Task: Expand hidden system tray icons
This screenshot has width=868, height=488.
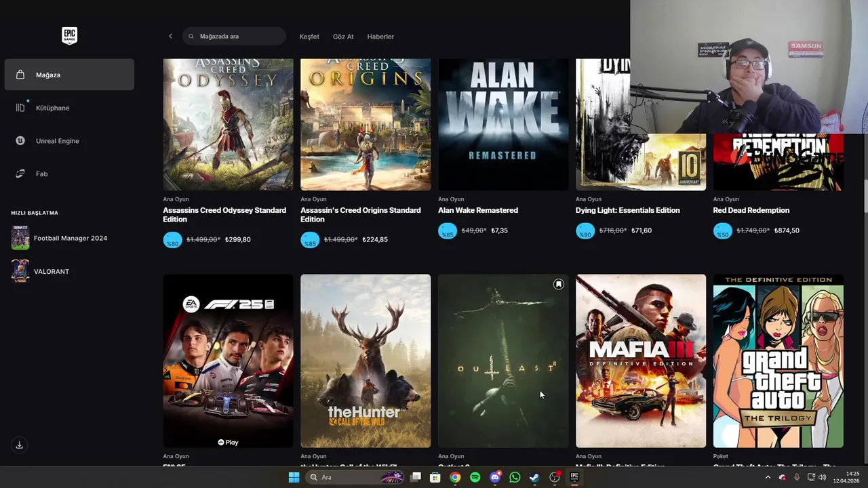Action: tap(768, 477)
